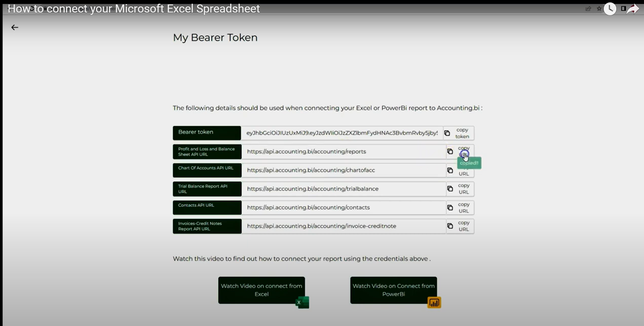Viewport: 644px width, 326px height.
Task: Click the back arrow at top left
Action: pos(14,27)
